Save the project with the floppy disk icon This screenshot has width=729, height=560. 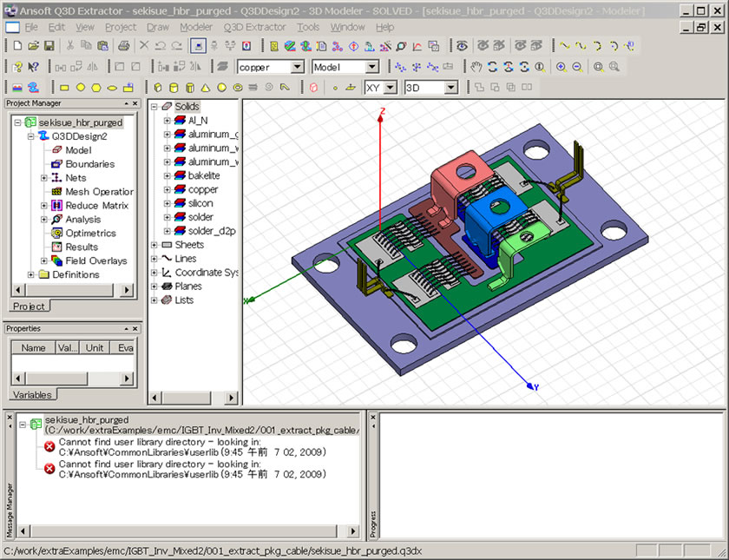click(49, 45)
